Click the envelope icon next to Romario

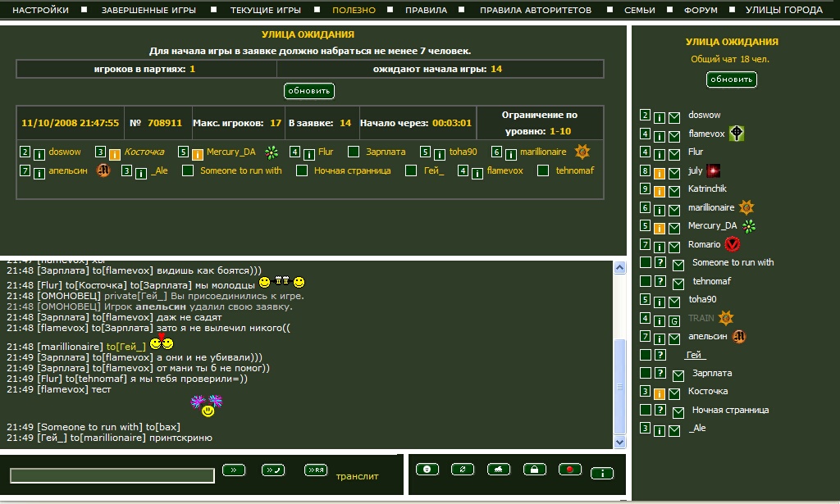pyautogui.click(x=674, y=247)
